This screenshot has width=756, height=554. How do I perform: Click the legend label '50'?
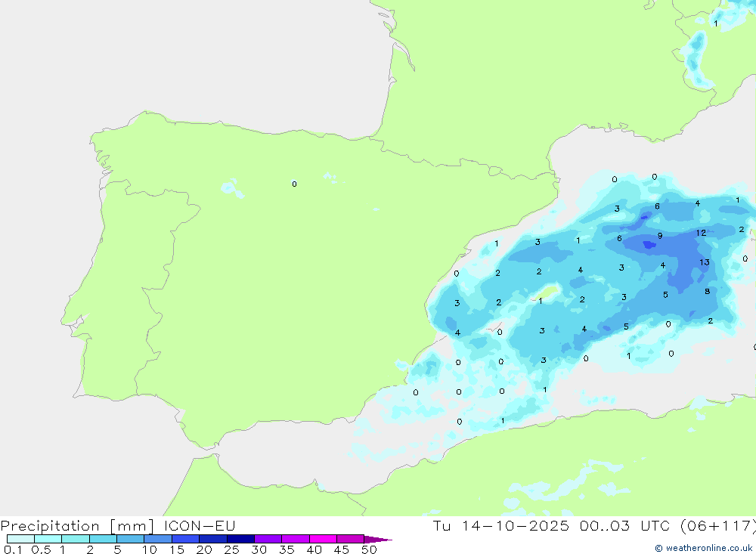(x=369, y=549)
